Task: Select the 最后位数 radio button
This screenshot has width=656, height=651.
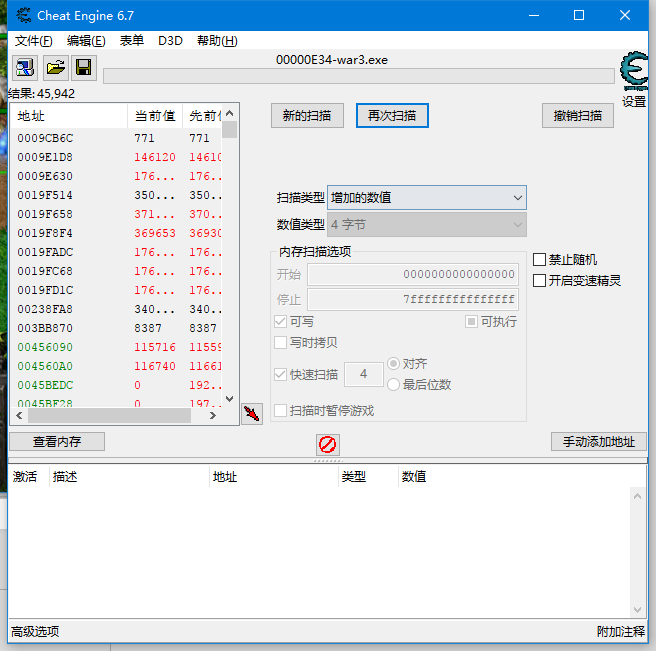Action: click(x=393, y=384)
